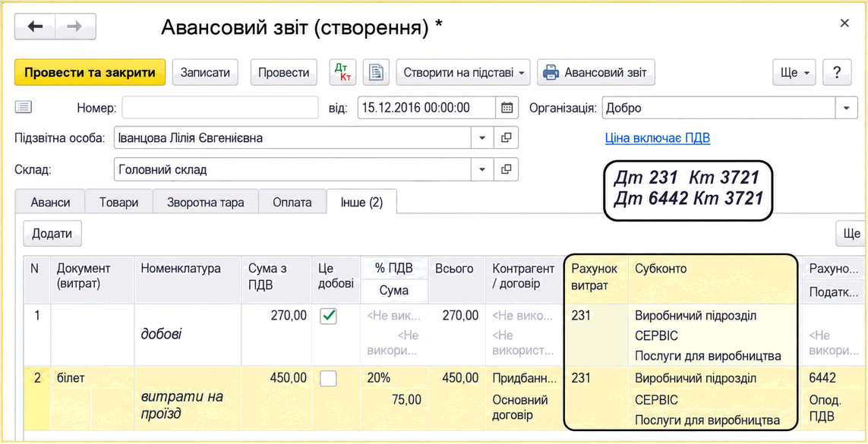This screenshot has width=868, height=444.
Task: Open the Ще menu above the table
Action: [851, 233]
